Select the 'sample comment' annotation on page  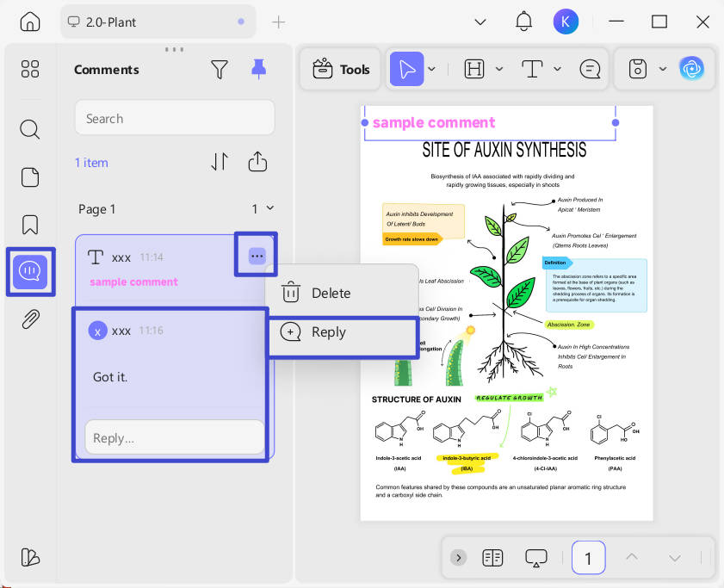click(x=434, y=122)
